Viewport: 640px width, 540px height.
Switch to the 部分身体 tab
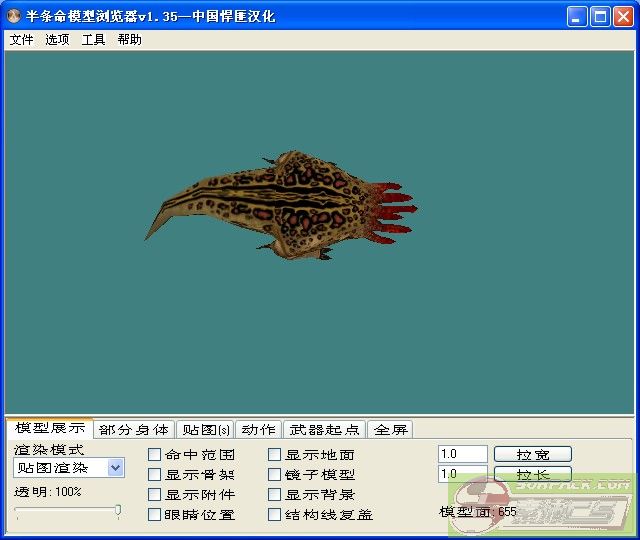[134, 430]
